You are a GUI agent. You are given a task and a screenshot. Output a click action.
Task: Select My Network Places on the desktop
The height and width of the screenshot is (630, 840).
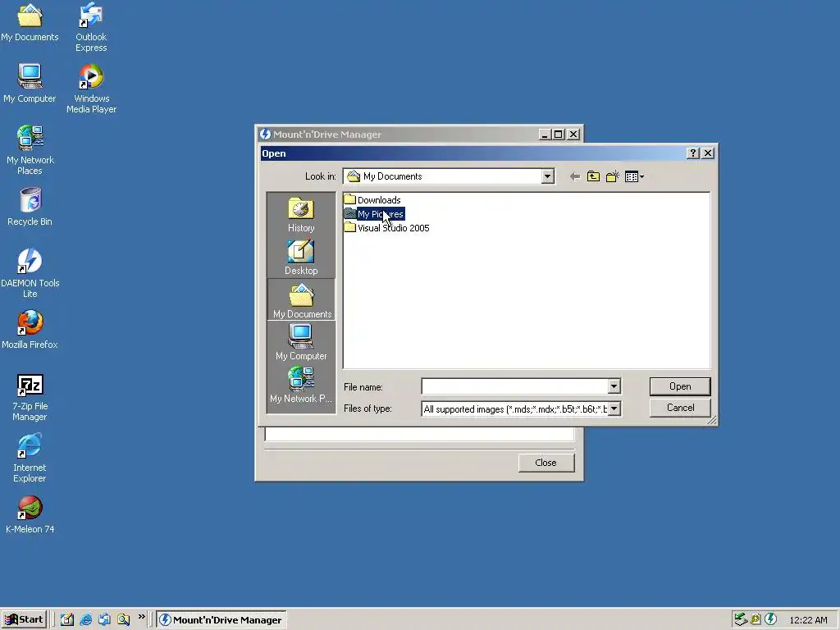(30, 150)
